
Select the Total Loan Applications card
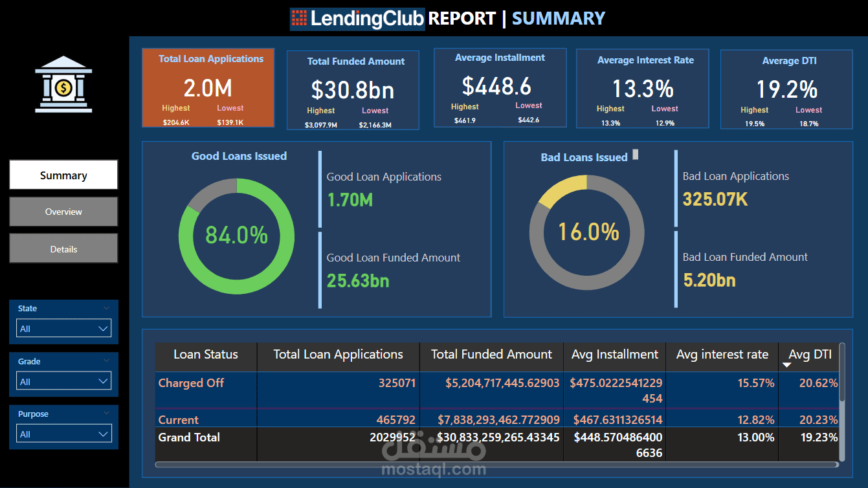pos(208,88)
